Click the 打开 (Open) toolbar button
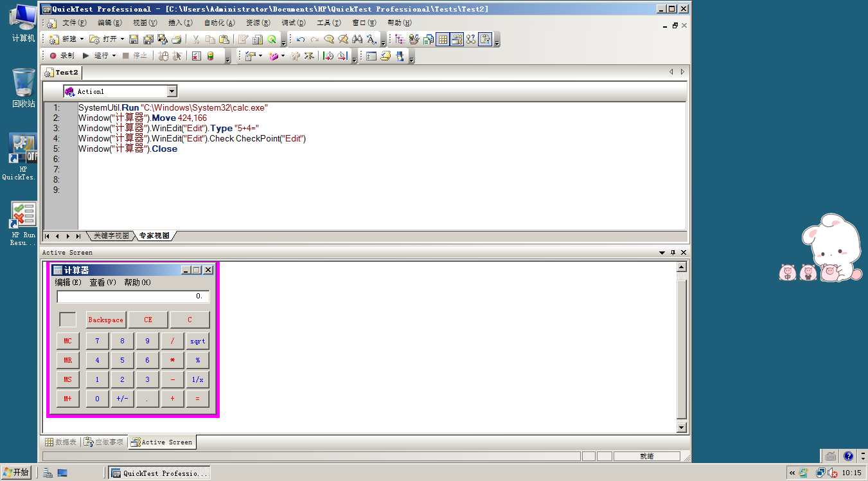This screenshot has width=868, height=481. tap(103, 39)
